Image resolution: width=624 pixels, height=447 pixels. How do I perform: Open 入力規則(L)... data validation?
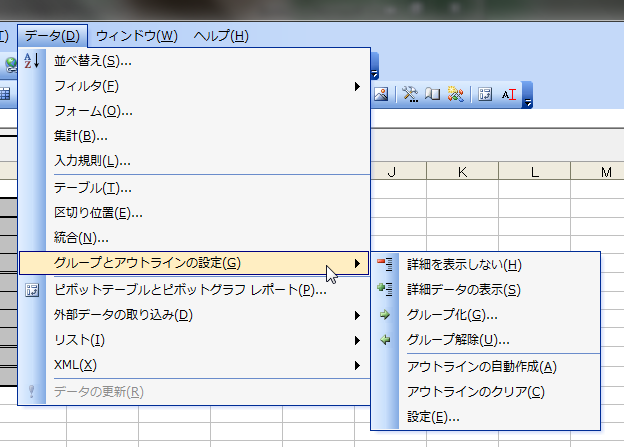tap(195, 161)
